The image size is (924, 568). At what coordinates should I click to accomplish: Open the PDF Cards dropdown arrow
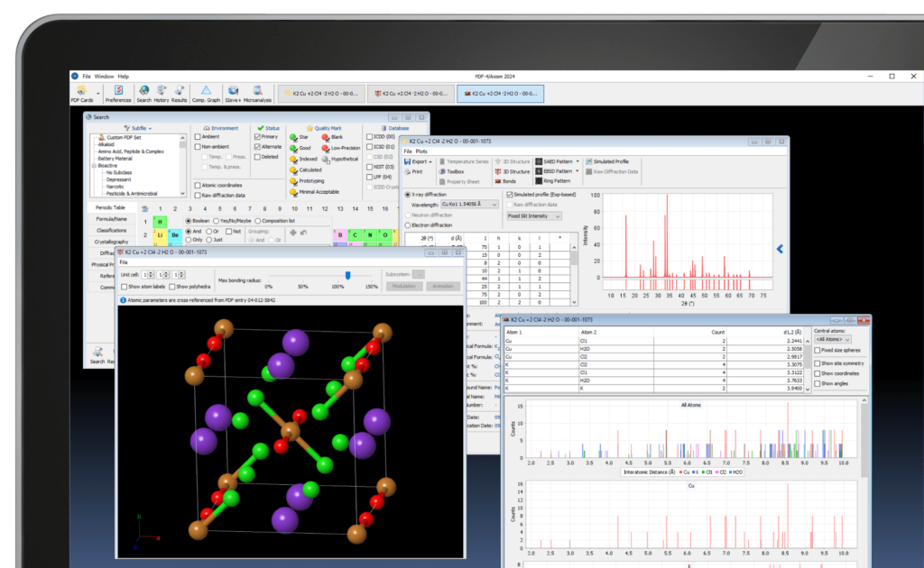(97, 94)
